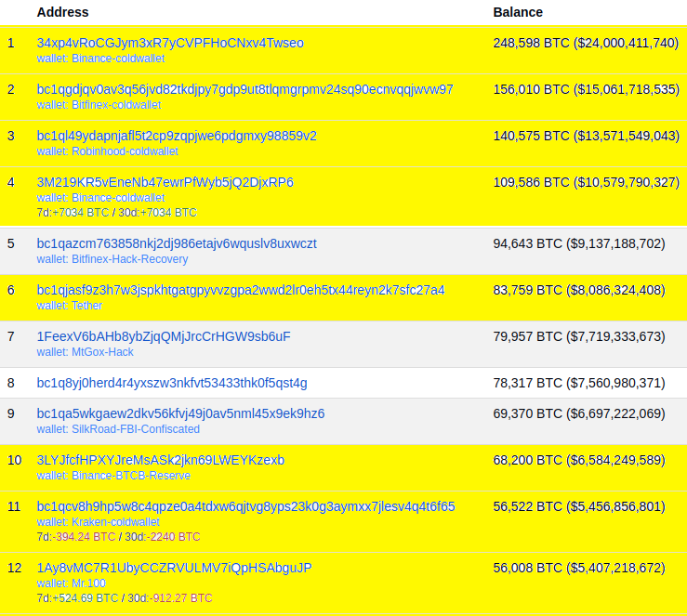Open address bc1qazcm763858nkj2dj986etajv6wquslv8uxwczt

[177, 243]
